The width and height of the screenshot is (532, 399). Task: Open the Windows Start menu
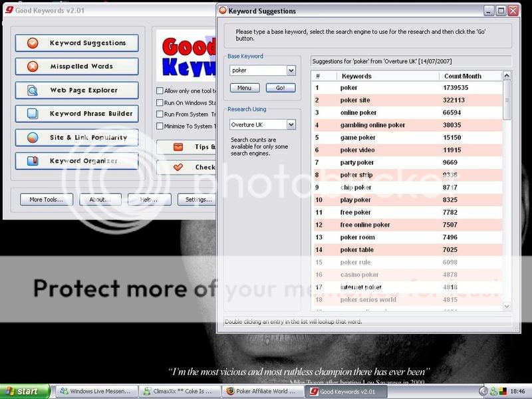(x=25, y=391)
